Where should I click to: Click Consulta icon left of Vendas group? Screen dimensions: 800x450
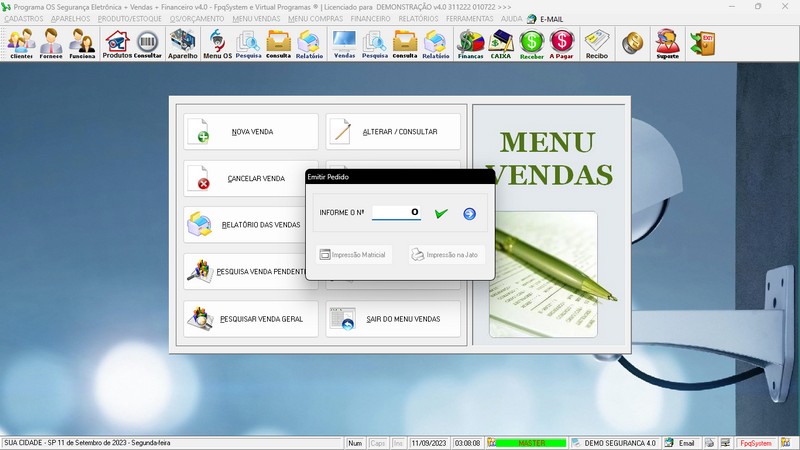(279, 44)
